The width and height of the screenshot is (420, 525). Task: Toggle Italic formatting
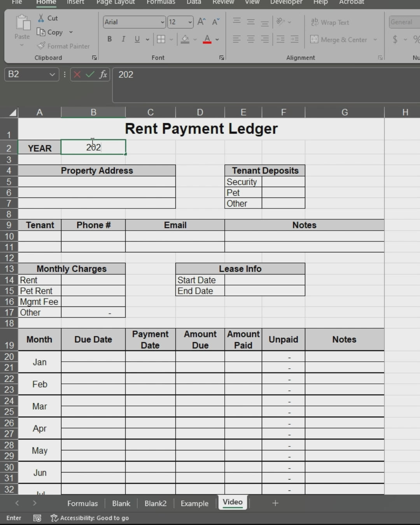point(123,39)
